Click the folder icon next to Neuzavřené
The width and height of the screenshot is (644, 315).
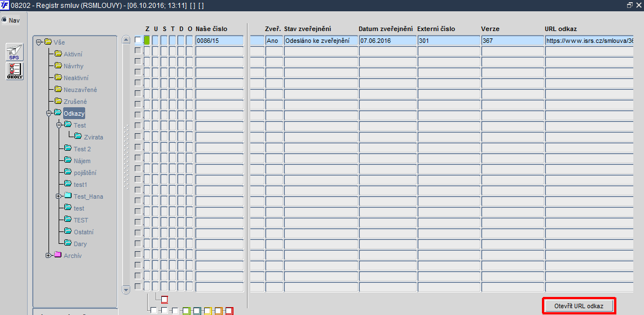tap(58, 89)
